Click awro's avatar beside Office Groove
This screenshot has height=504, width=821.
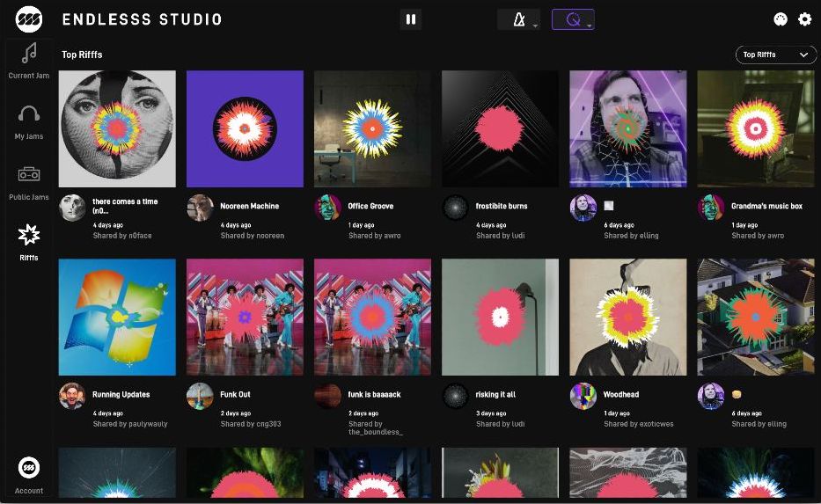[x=327, y=208]
